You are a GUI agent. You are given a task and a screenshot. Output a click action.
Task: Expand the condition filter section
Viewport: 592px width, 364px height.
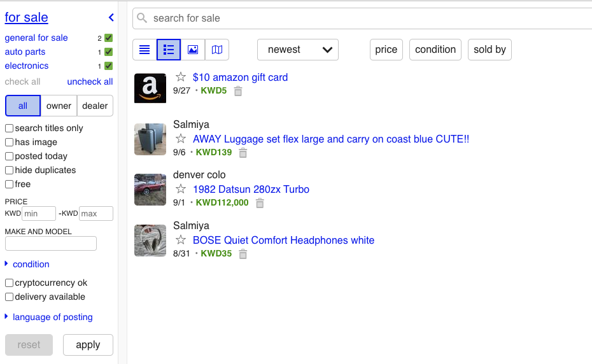pyautogui.click(x=31, y=264)
